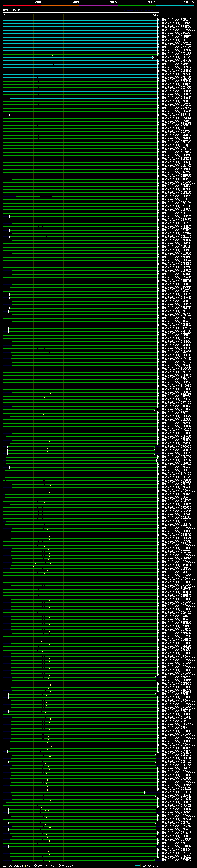Select hit label UniRef100_B8CC58
Image resolution: width=197 pixels, height=868 pixels.
pyautogui.click(x=177, y=382)
